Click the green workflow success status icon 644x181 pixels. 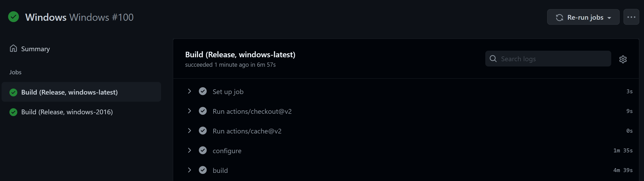[13, 17]
